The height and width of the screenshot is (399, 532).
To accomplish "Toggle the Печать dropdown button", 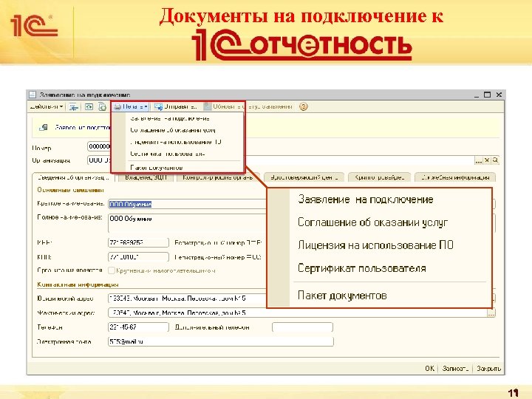I will click(x=131, y=107).
